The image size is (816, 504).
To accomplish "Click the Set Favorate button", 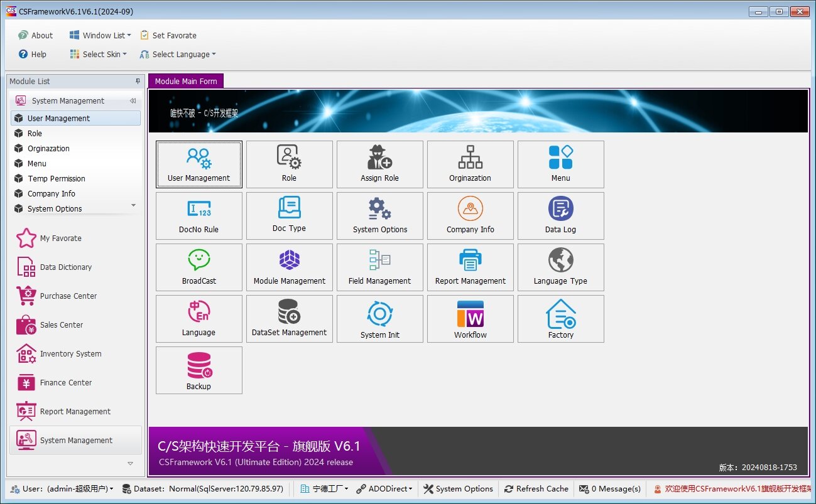I will [x=168, y=36].
